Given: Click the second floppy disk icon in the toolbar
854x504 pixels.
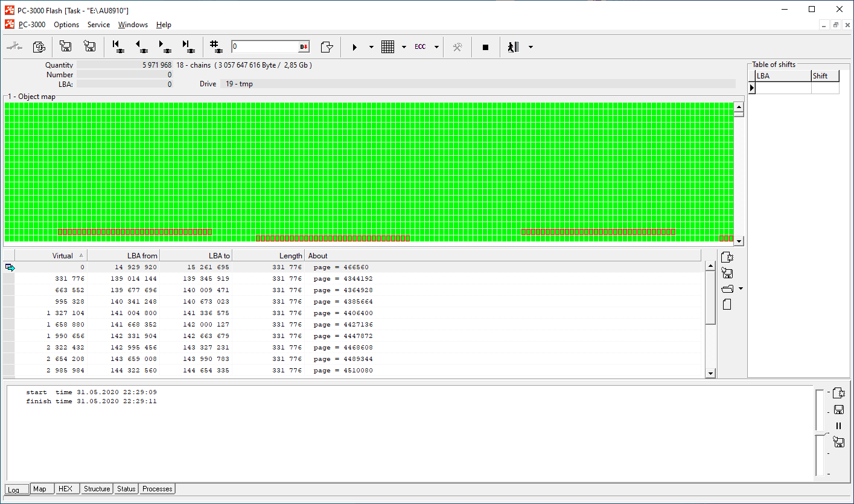Looking at the screenshot, I should coord(90,46).
